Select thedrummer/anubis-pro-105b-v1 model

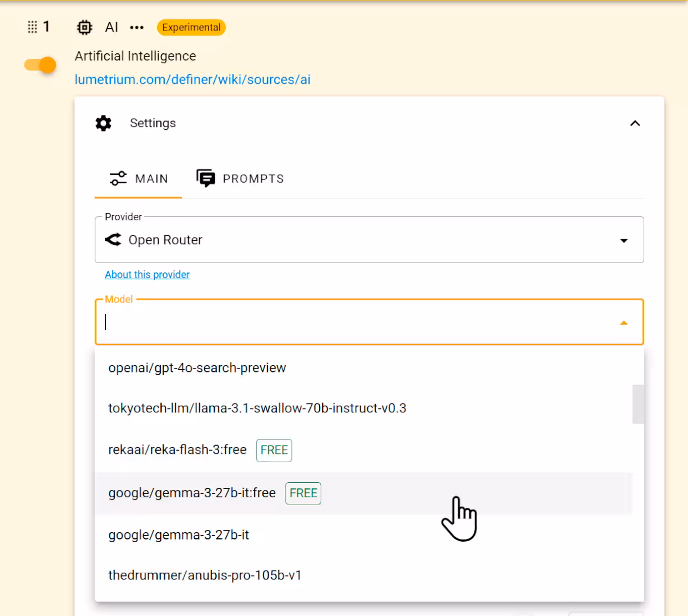tap(363, 575)
